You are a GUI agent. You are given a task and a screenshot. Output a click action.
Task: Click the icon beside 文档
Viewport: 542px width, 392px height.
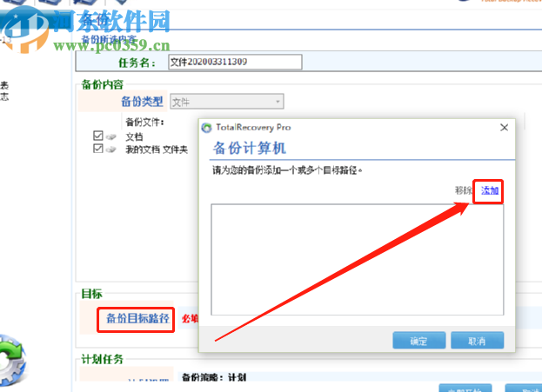coord(111,137)
